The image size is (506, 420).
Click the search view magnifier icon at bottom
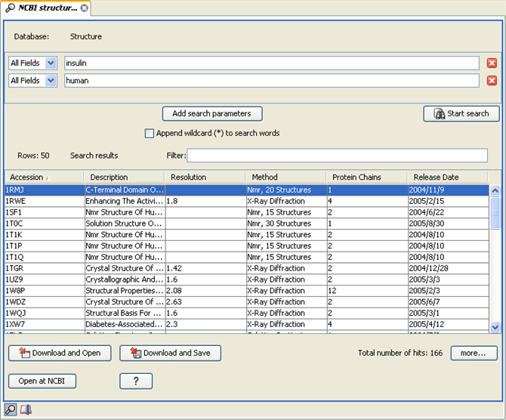click(10, 409)
